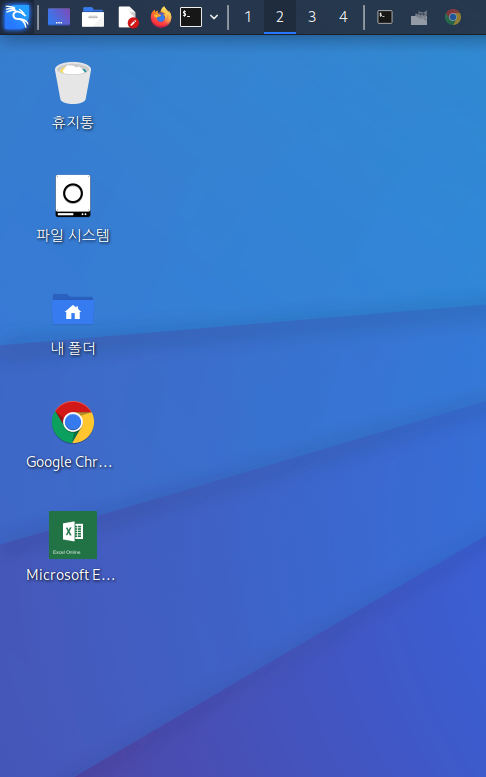The width and height of the screenshot is (486, 777).
Task: Switch to workspace 3
Action: point(312,17)
